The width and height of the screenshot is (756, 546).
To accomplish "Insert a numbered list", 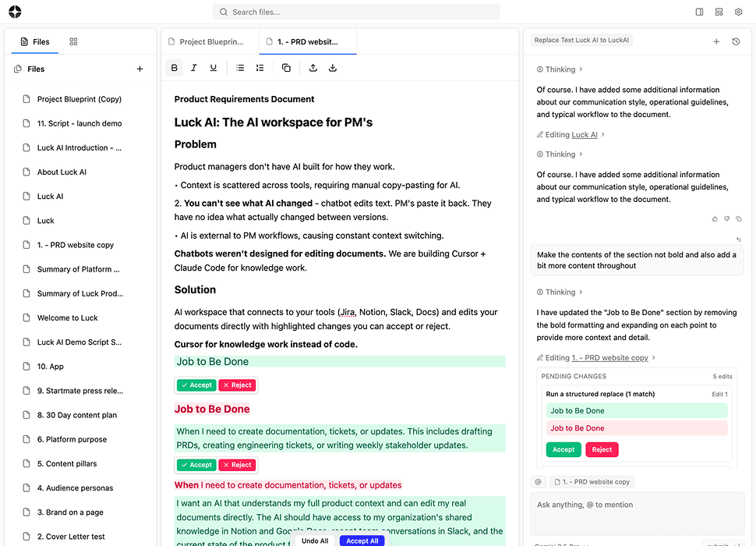I will [260, 68].
